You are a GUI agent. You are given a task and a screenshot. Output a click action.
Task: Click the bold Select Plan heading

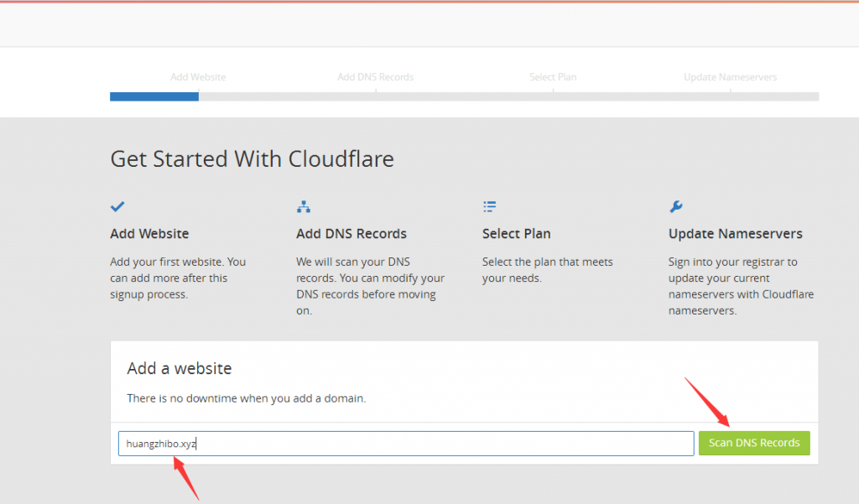pos(516,233)
